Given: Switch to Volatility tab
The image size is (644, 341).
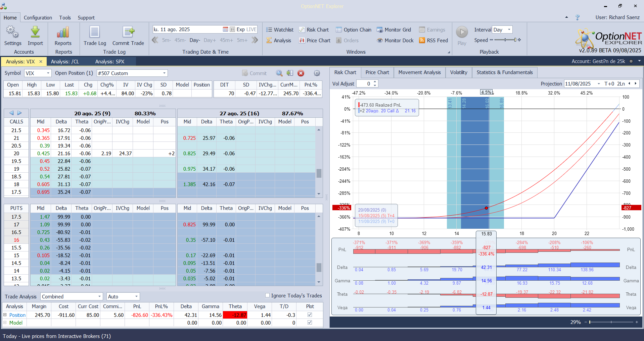Looking at the screenshot, I should [459, 72].
